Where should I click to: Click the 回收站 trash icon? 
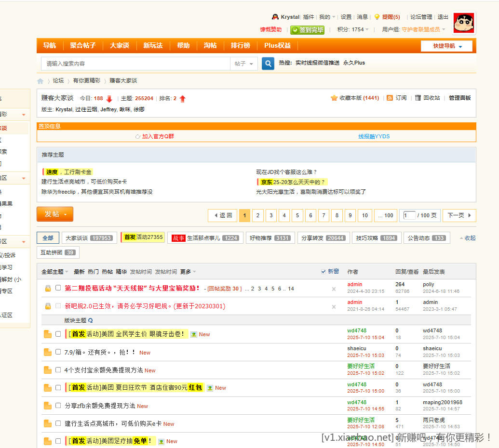418,98
